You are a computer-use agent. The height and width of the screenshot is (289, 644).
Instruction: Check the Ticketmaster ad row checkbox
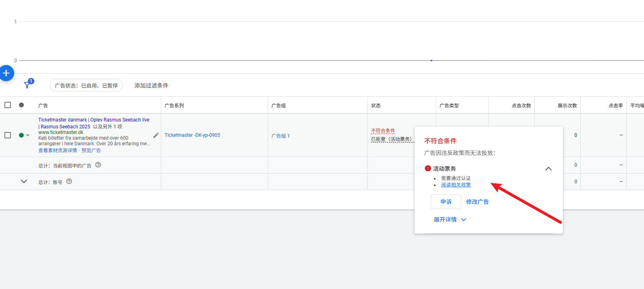pyautogui.click(x=8, y=135)
